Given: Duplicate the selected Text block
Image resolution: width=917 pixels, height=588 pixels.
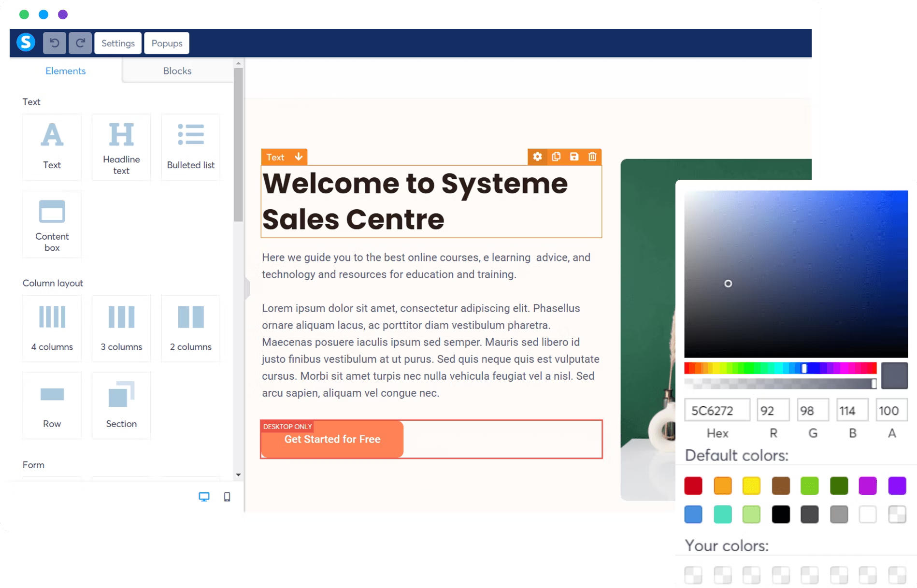Looking at the screenshot, I should 556,157.
